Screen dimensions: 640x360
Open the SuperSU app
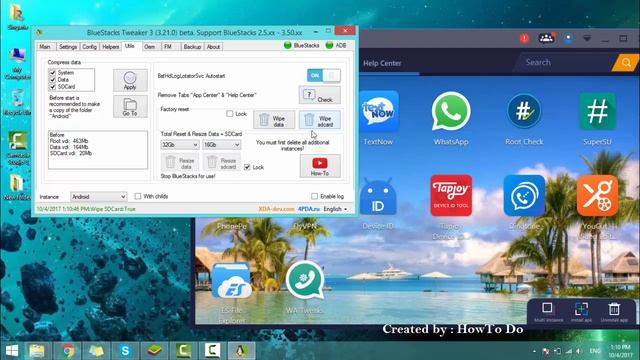597,111
